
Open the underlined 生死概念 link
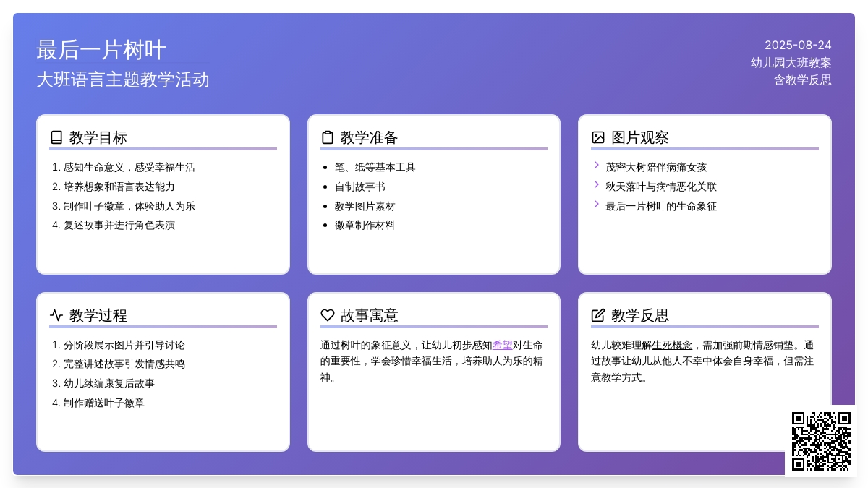tap(672, 345)
